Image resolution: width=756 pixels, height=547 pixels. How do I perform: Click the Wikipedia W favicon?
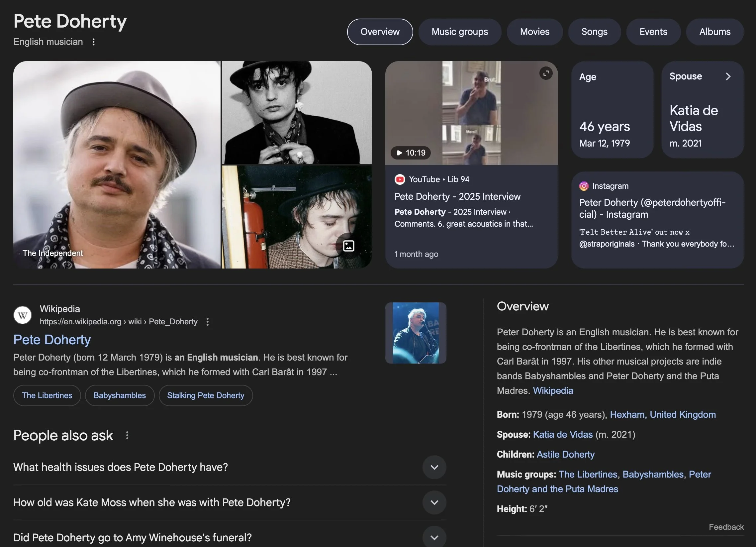(x=23, y=315)
